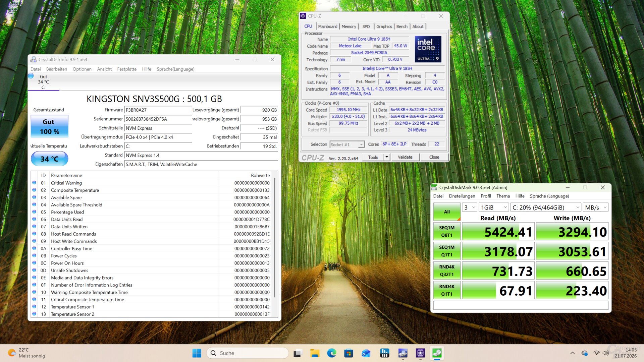Switch to the Mainboard tab in CPU-Z
Viewport: 644px width, 362px height.
(x=327, y=26)
